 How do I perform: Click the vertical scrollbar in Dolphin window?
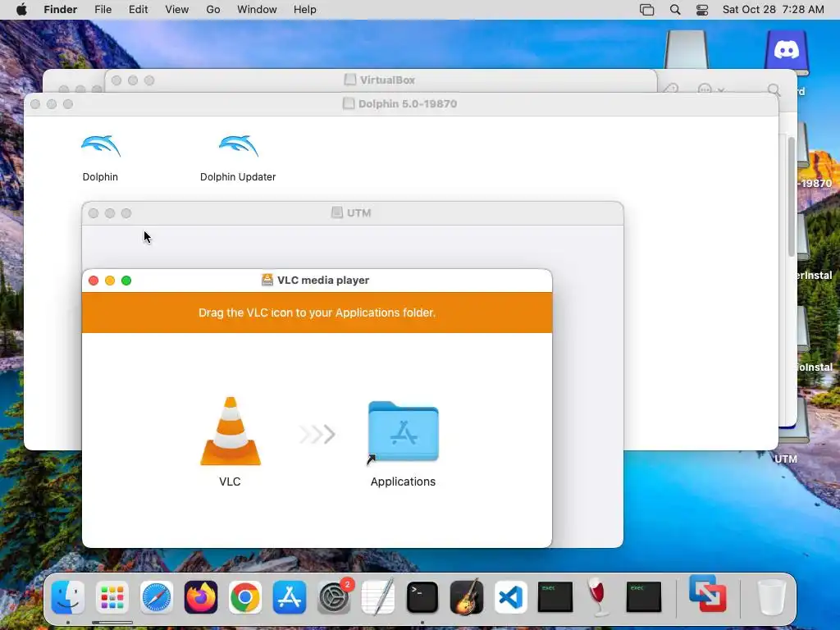pos(792,197)
